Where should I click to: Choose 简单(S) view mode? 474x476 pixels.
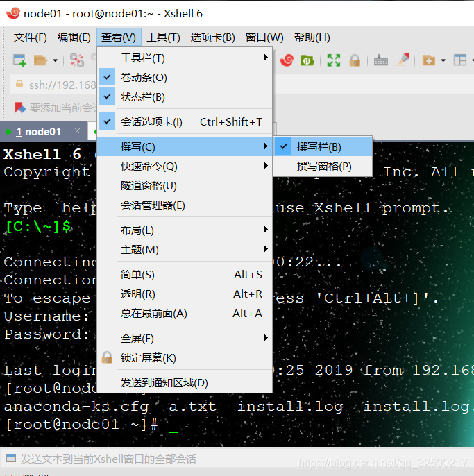point(185,275)
